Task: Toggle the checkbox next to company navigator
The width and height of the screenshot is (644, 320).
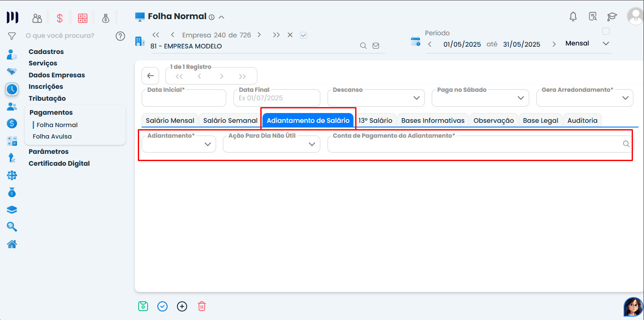Action: click(303, 35)
